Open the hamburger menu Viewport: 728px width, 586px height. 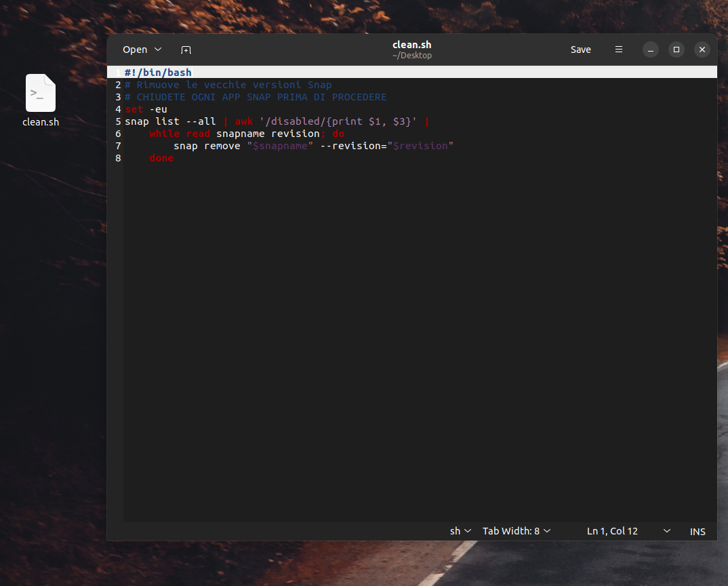(618, 50)
